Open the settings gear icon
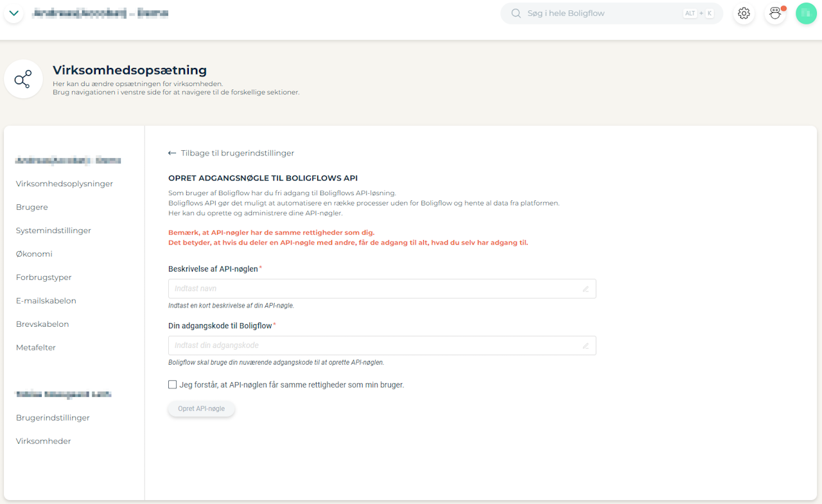Viewport: 822px width, 504px height. (744, 13)
